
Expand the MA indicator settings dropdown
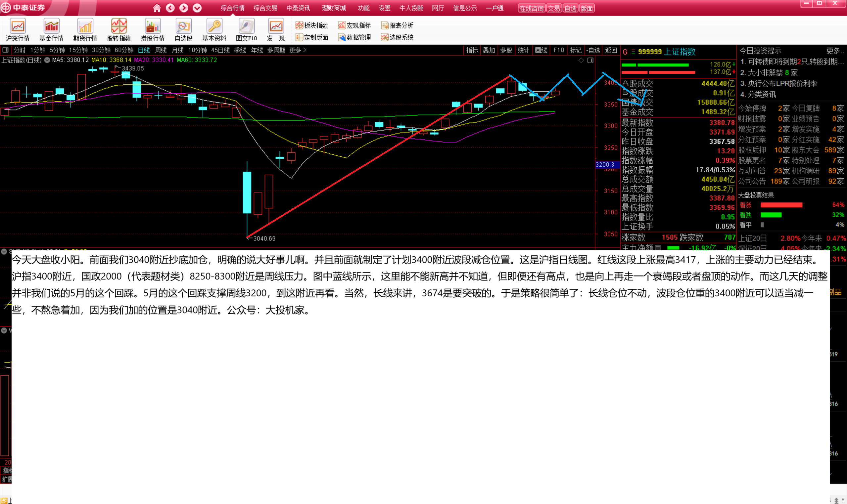tap(47, 60)
